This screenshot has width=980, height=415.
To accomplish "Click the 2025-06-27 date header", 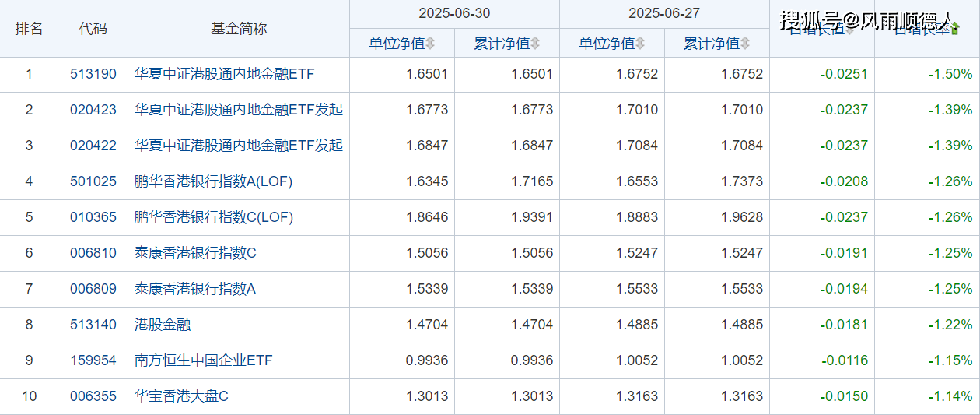I will tap(664, 14).
